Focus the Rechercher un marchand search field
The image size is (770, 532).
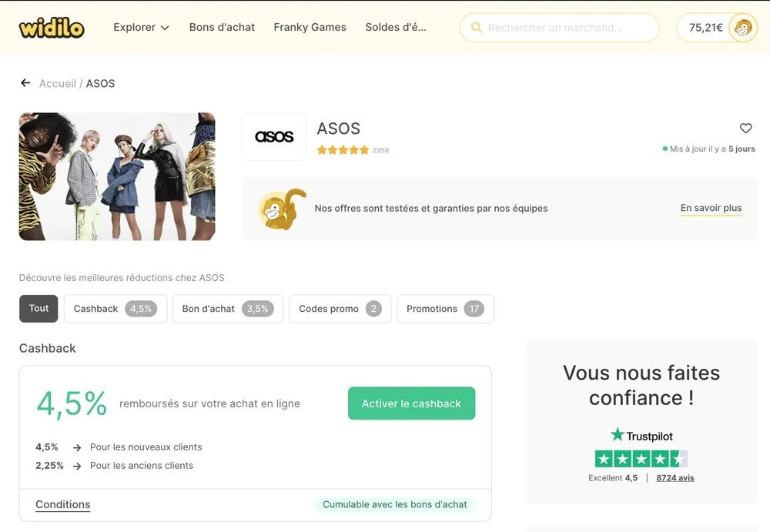(x=559, y=28)
